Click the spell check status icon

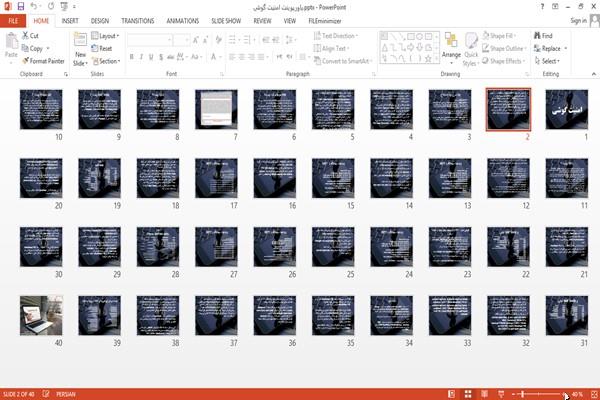point(46,394)
